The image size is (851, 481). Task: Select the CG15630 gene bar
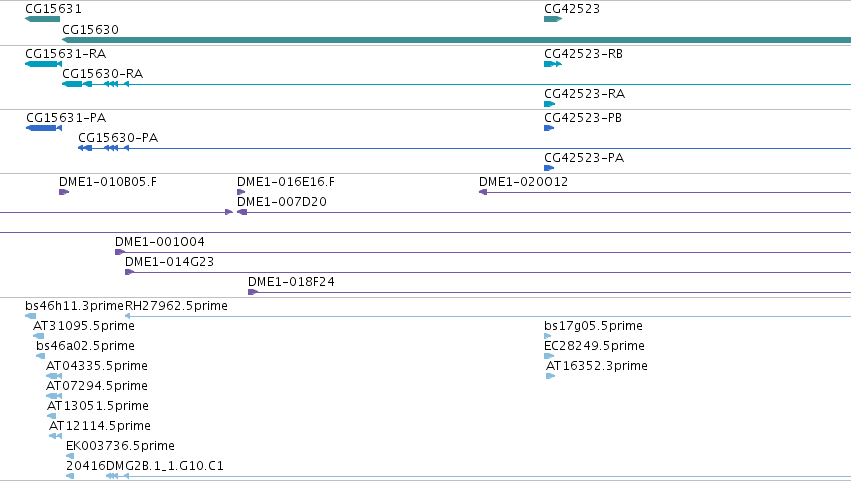tap(456, 40)
